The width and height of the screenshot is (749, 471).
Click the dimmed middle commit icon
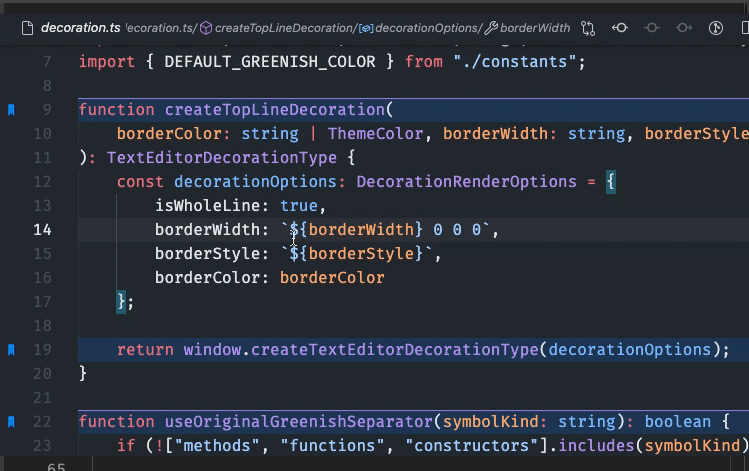pos(652,28)
